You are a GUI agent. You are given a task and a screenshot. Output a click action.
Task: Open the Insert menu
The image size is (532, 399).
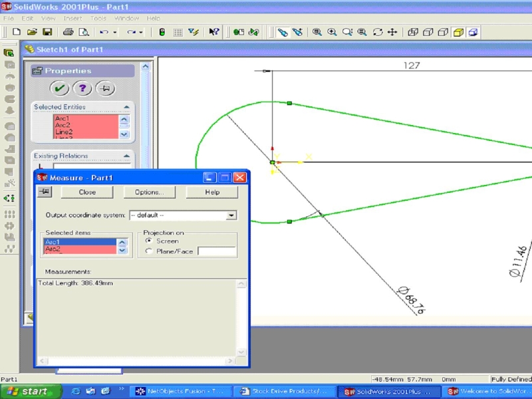click(x=72, y=19)
